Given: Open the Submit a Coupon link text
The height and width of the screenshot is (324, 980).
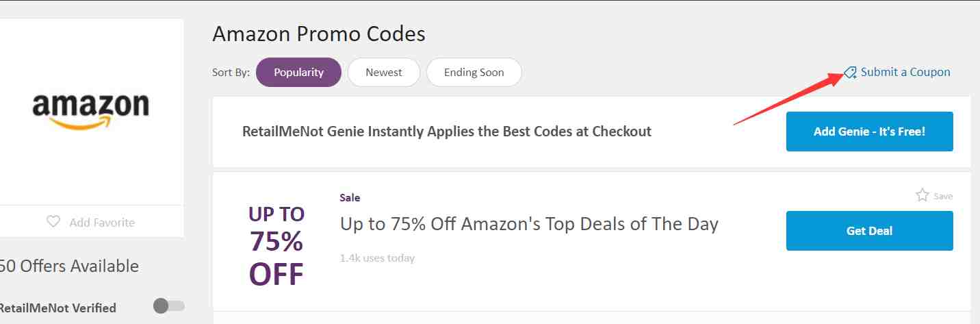Looking at the screenshot, I should coord(905,72).
